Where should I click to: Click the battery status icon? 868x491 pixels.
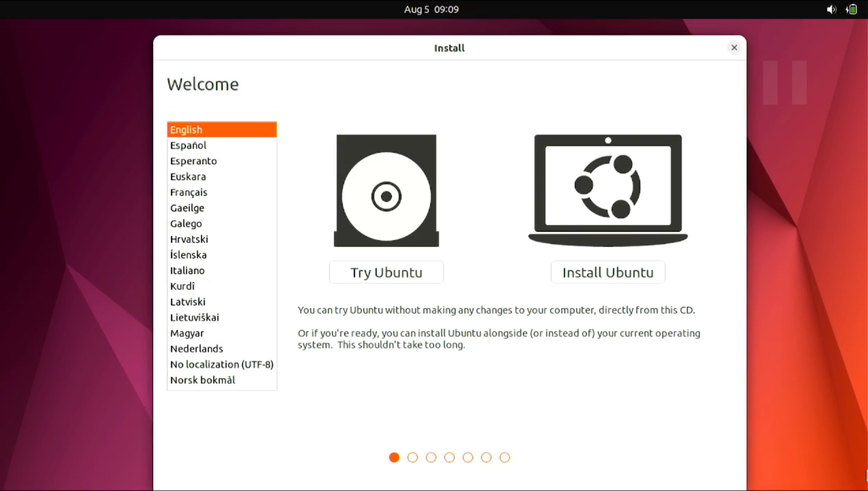pyautogui.click(x=852, y=10)
